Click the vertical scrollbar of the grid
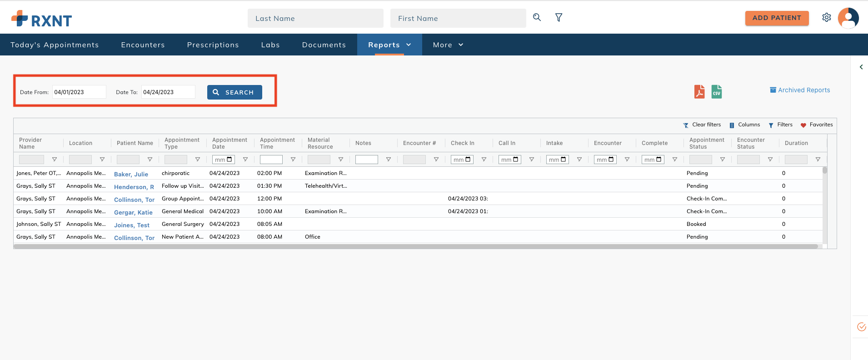Viewport: 868px width, 360px height. (825, 170)
